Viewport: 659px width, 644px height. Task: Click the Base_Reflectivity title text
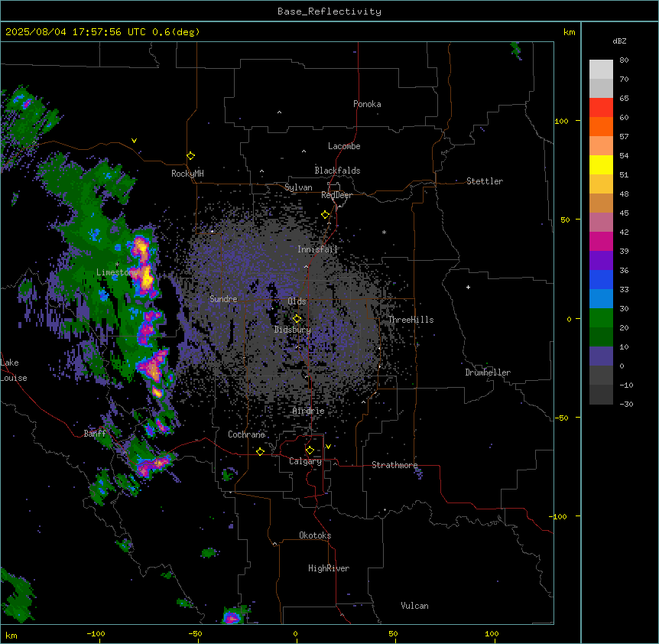[329, 11]
